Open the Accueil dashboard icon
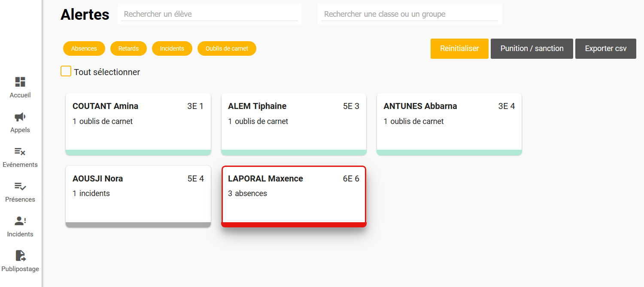This screenshot has width=644, height=287. point(20,82)
